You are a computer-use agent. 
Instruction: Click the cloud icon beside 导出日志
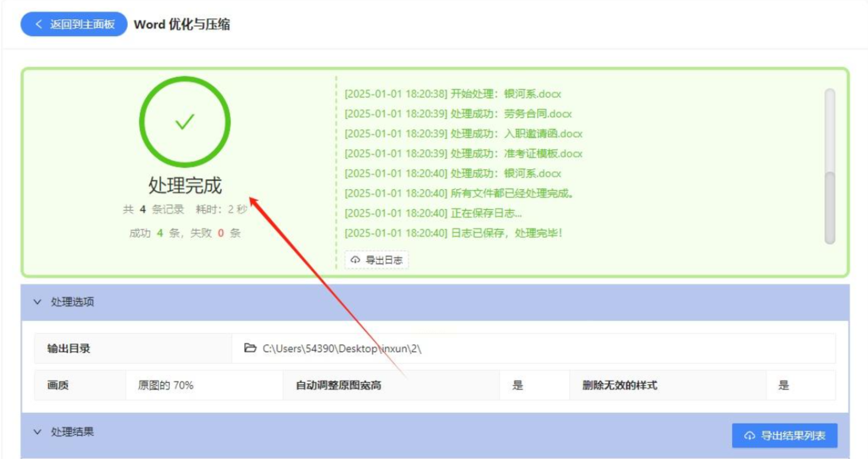(x=355, y=260)
